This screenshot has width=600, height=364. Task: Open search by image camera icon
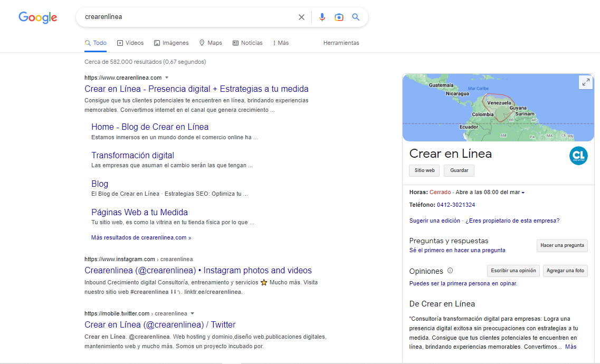click(339, 17)
